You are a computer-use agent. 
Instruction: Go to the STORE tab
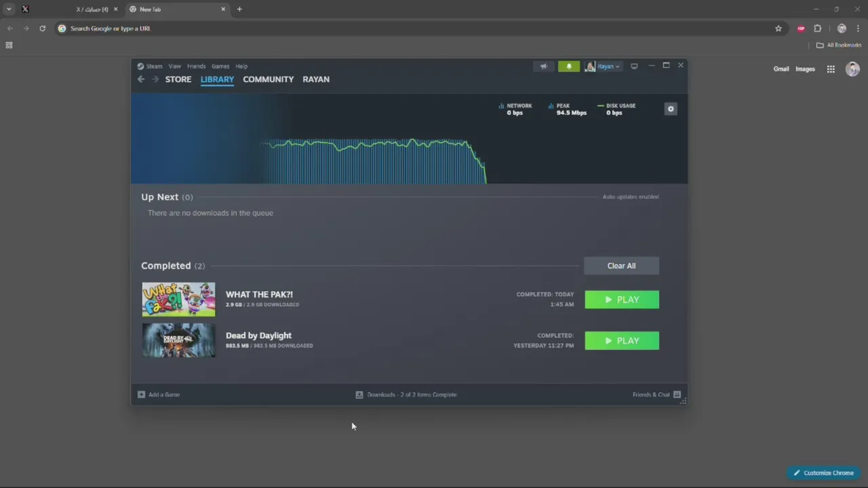click(178, 79)
